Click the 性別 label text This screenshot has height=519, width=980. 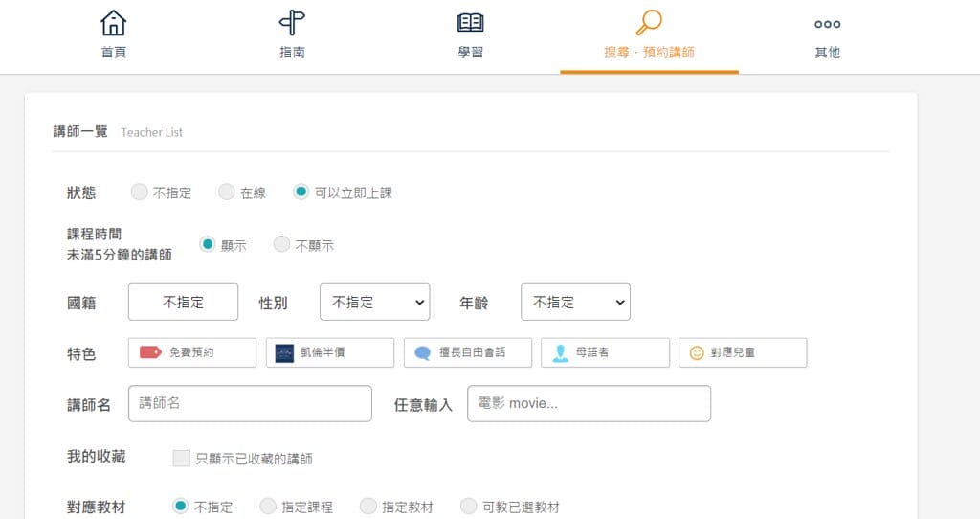pos(273,304)
